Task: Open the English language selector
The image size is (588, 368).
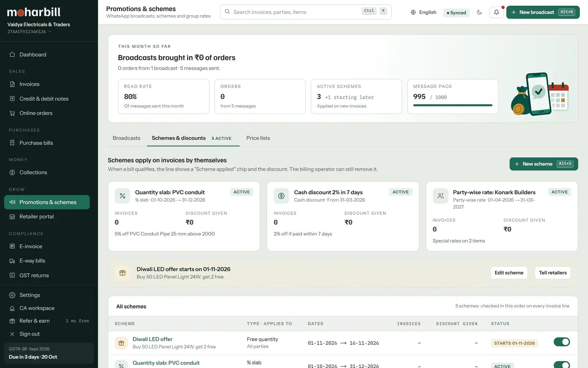Action: tap(423, 12)
